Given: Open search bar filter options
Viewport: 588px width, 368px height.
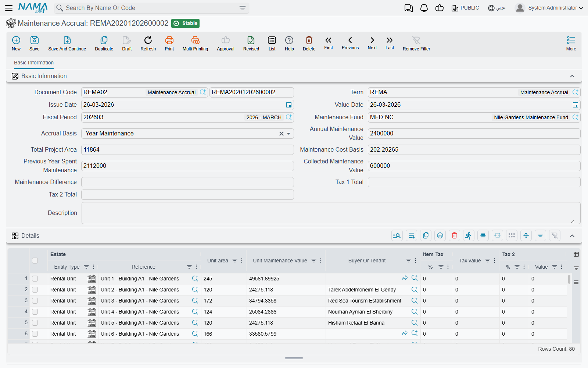Looking at the screenshot, I should tap(243, 8).
